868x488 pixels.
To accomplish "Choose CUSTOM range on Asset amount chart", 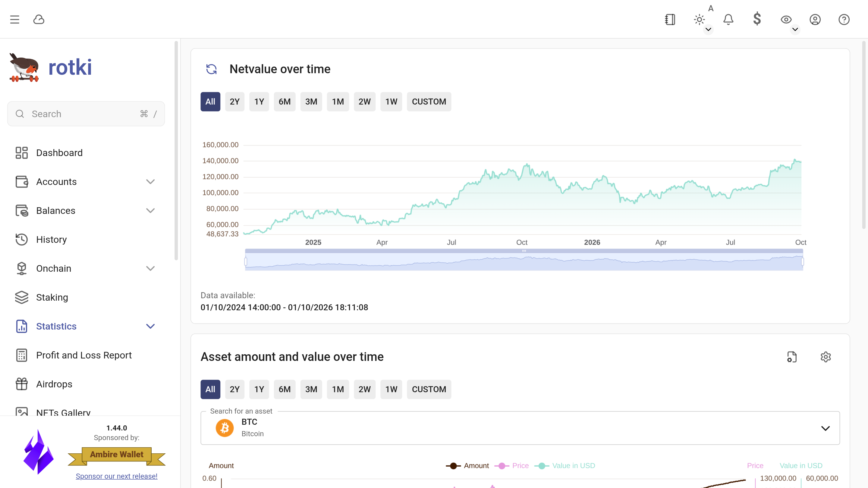I will point(429,389).
